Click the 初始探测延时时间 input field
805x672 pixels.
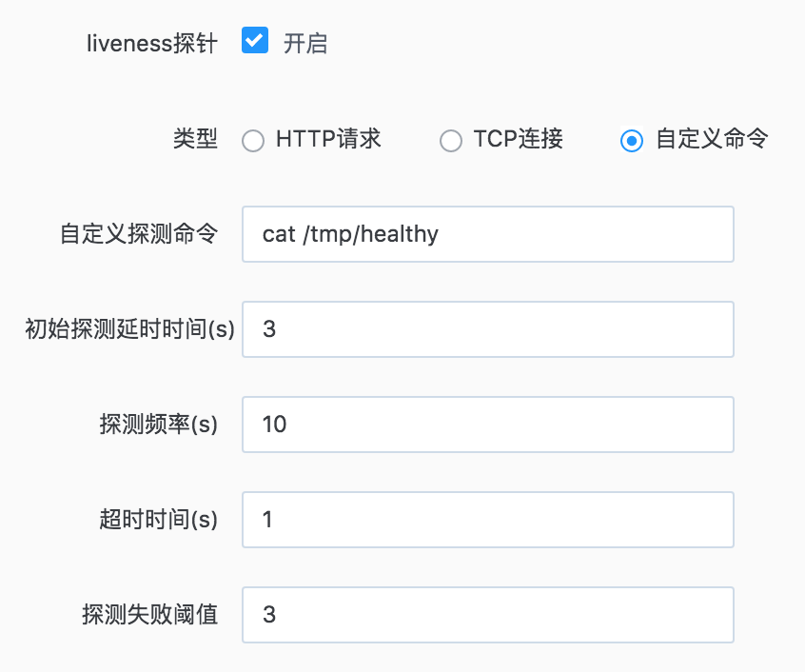(x=487, y=329)
